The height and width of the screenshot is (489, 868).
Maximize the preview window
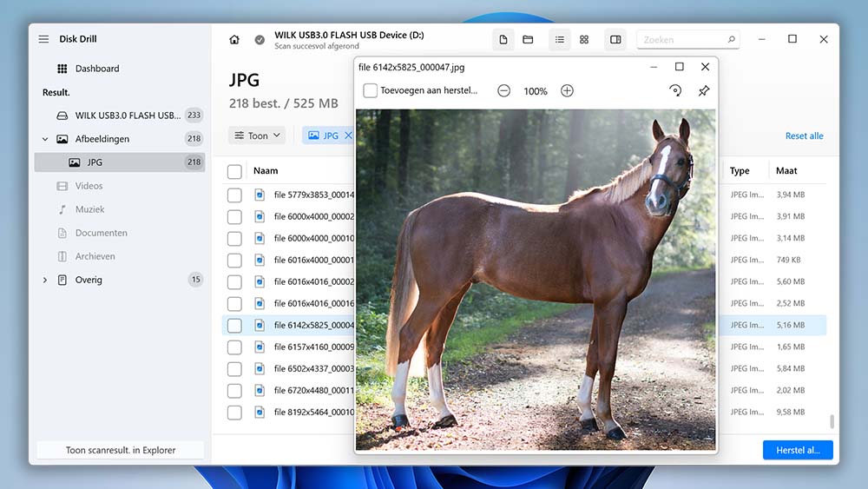(680, 67)
